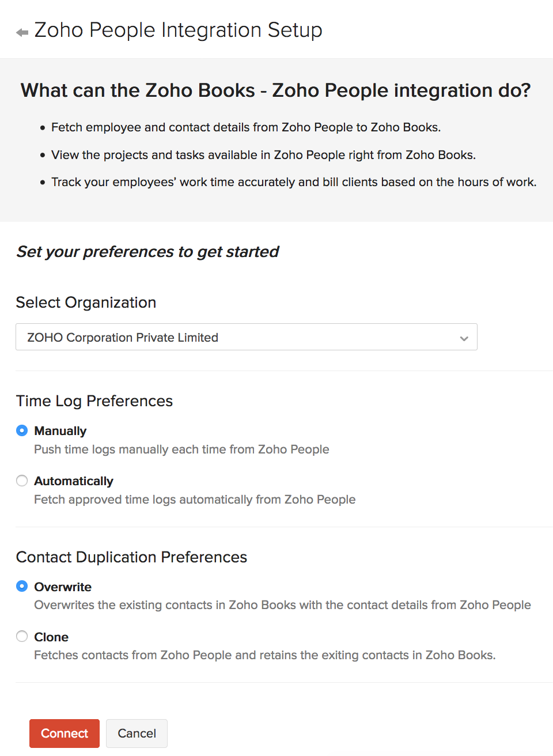Image resolution: width=553 pixels, height=756 pixels.
Task: Select the Clone contact duplication preference
Action: (x=22, y=636)
